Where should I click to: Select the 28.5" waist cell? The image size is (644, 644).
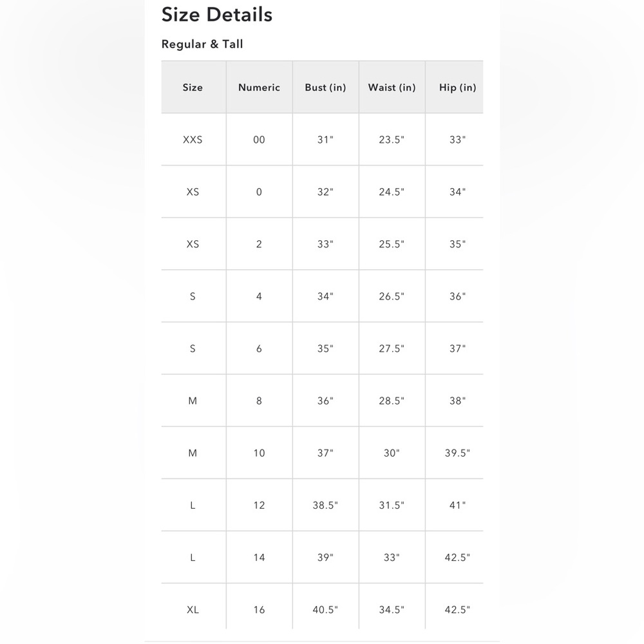click(x=392, y=401)
